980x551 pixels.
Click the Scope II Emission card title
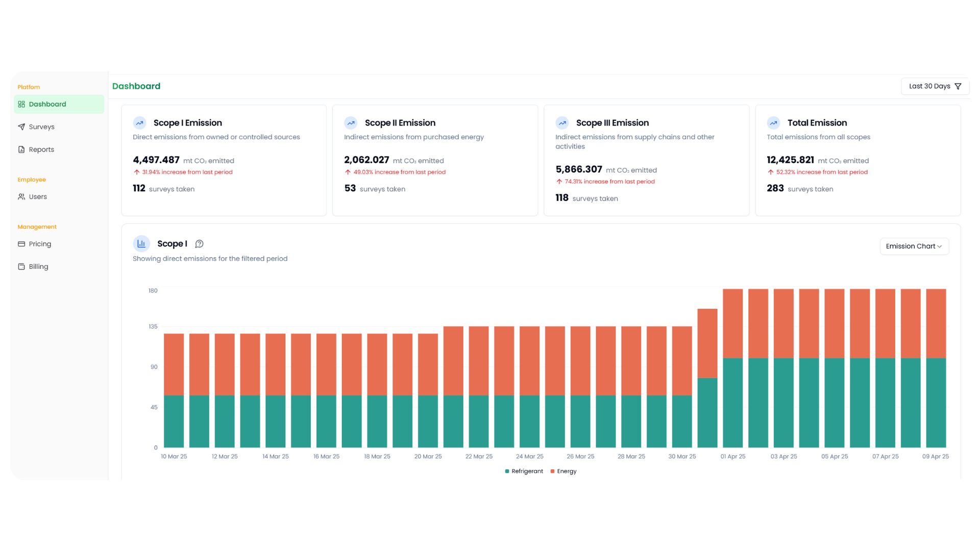coord(400,123)
